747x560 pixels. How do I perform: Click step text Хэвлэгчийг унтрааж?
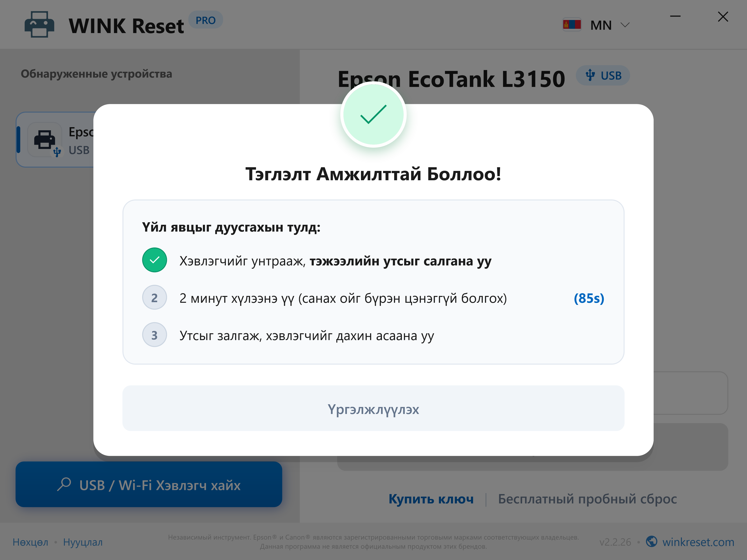point(243,261)
